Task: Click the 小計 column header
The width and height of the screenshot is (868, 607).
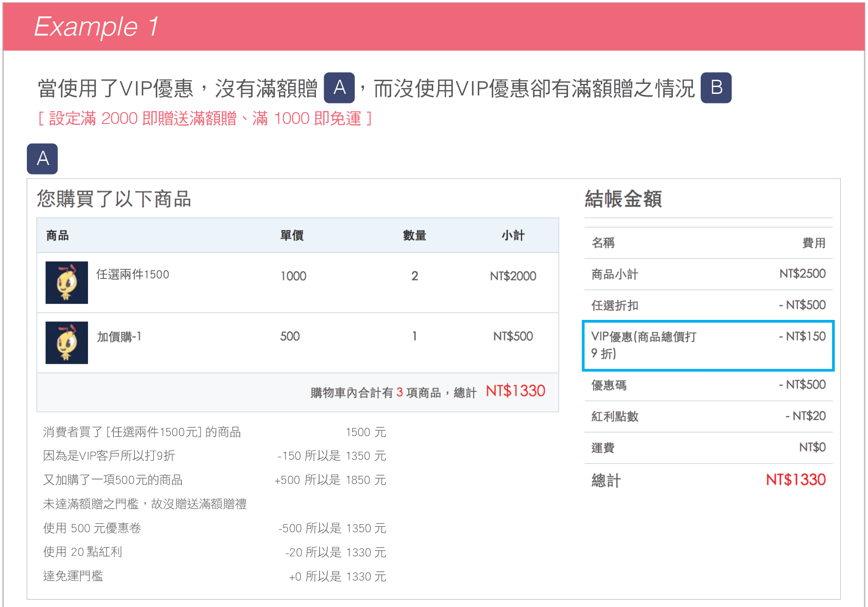Action: pos(513,236)
